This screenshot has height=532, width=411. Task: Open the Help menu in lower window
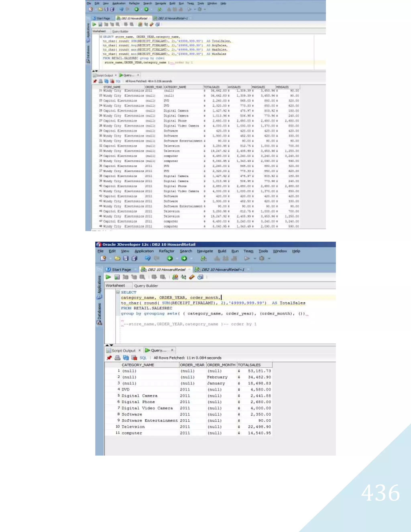(x=296, y=251)
